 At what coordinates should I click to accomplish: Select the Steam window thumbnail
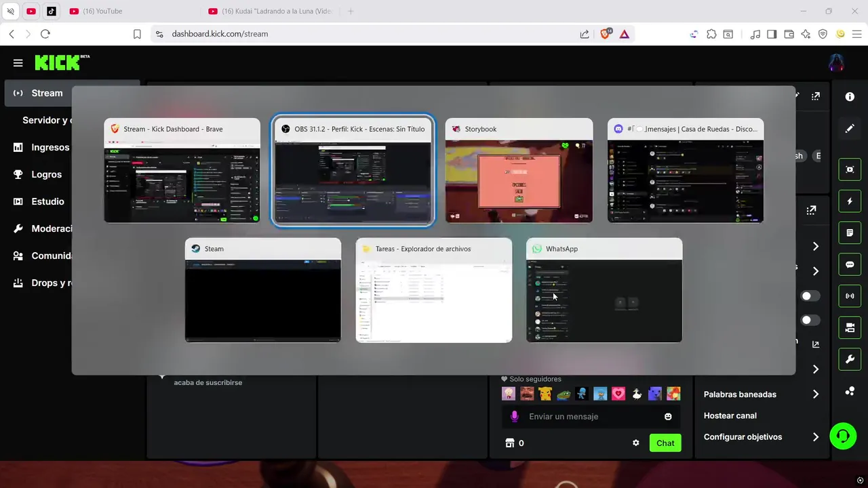[263, 290]
